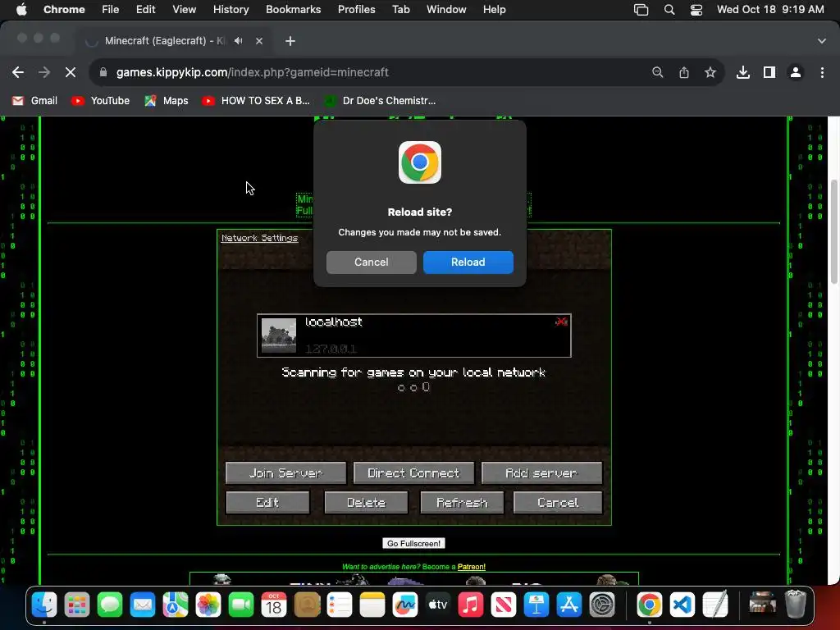Toggle Chrome side panel
This screenshot has height=630, width=840.
point(769,72)
